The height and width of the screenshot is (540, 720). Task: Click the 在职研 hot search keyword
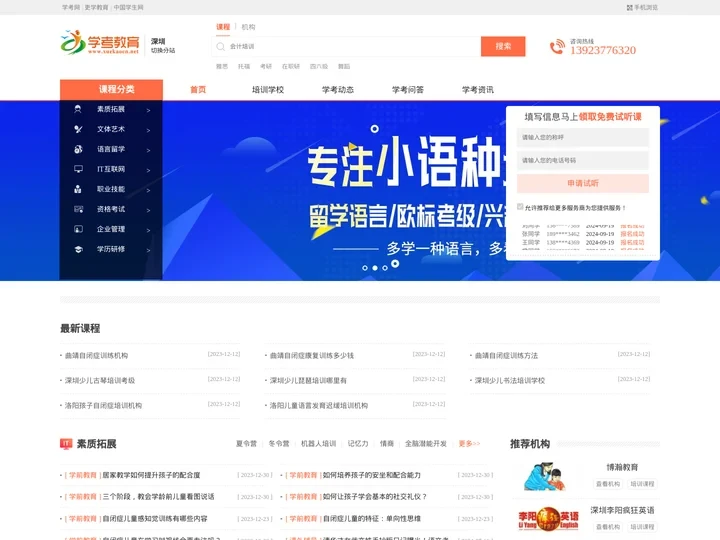(x=291, y=66)
